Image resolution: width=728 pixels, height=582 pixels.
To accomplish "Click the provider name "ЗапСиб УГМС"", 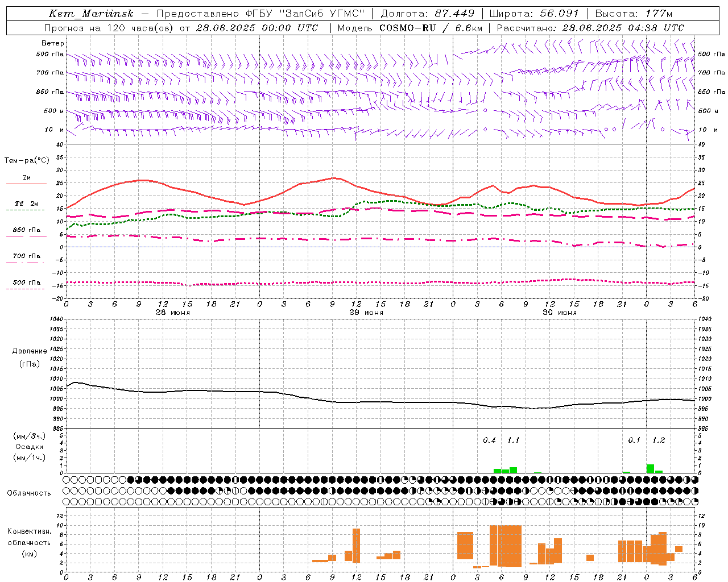I will [323, 14].
